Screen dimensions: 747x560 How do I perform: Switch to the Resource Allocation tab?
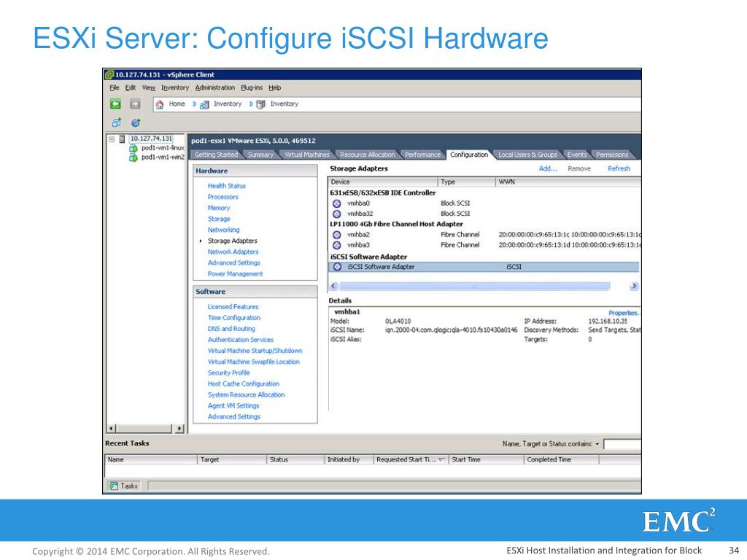coord(368,155)
